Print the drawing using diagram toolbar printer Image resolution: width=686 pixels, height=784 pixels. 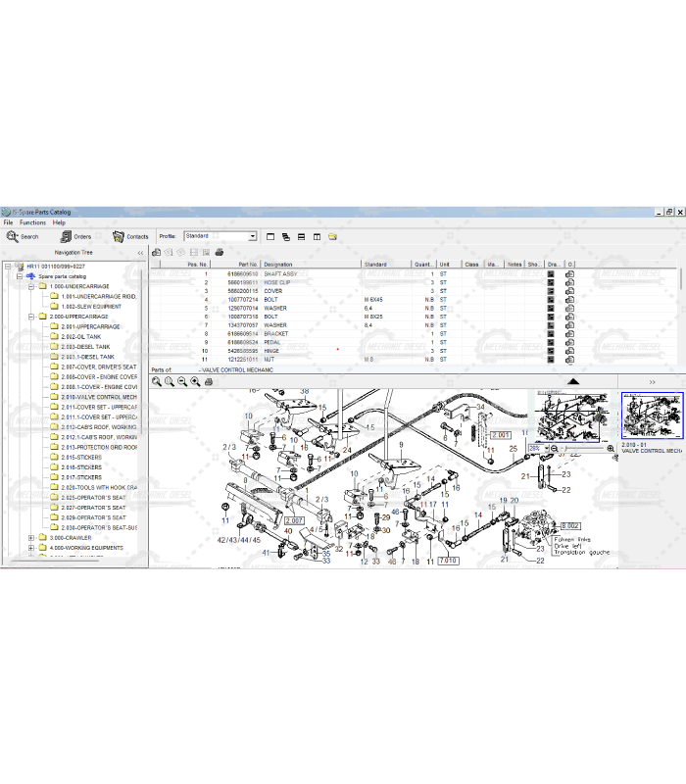point(208,381)
